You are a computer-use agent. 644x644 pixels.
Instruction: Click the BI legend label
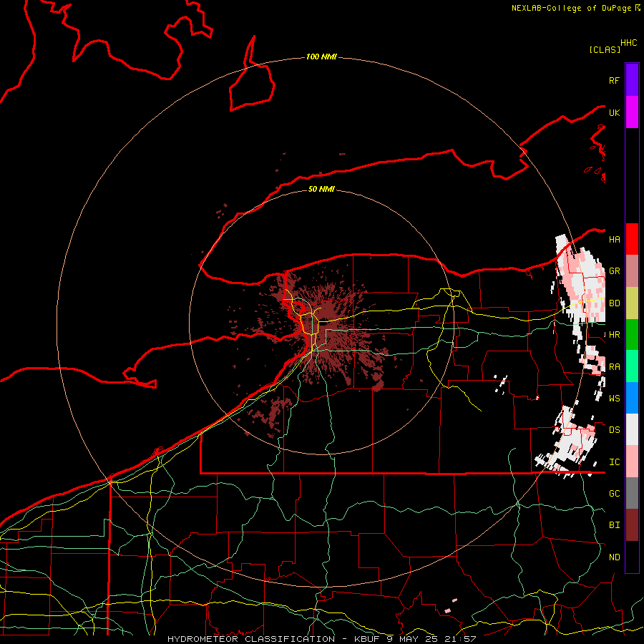615,525
